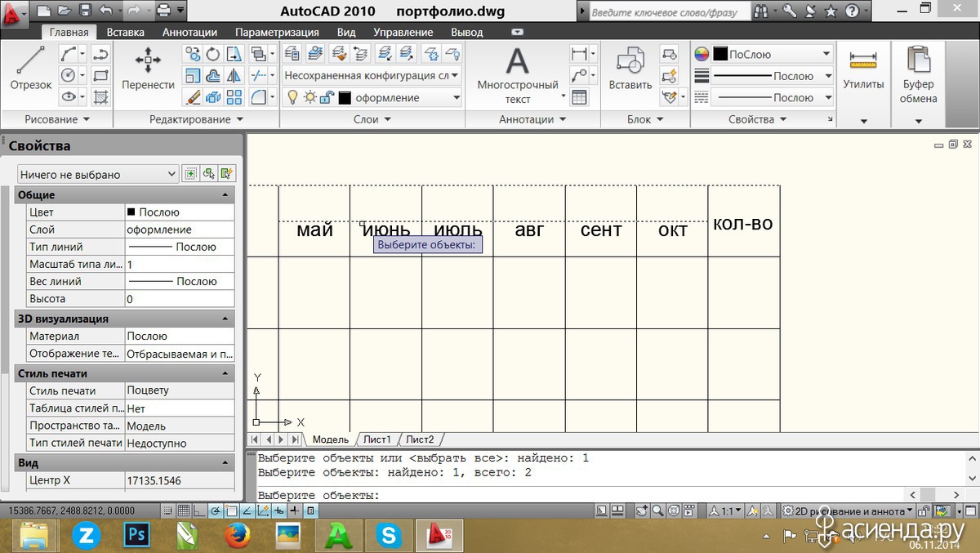Open Firefox from the taskbar
Viewport: 980px width, 553px height.
237,536
